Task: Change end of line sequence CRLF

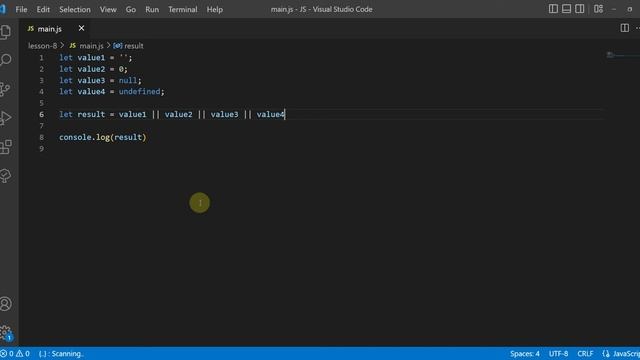Action: 585,353
